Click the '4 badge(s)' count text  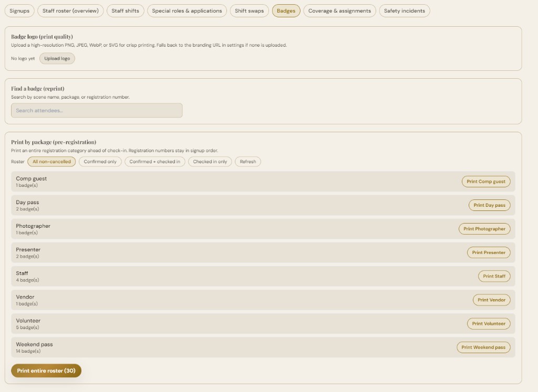(x=27, y=280)
